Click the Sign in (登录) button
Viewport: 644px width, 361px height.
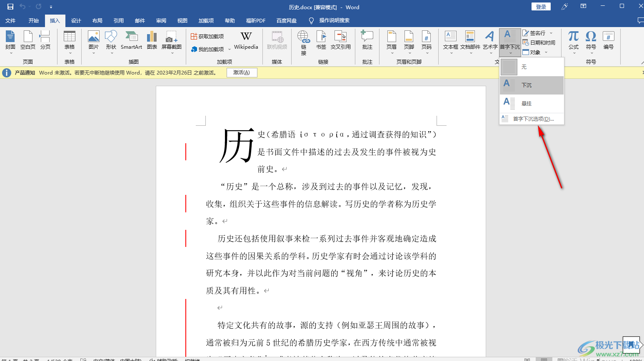tap(541, 7)
